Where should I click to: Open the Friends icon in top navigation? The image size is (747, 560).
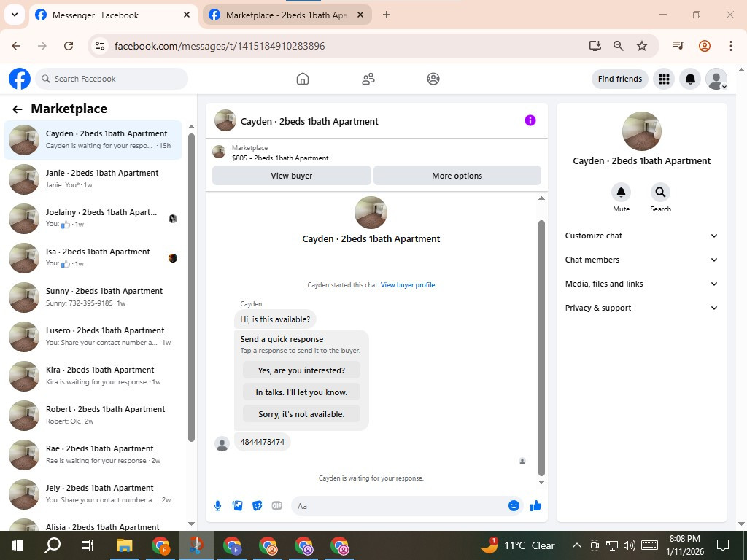(x=368, y=79)
